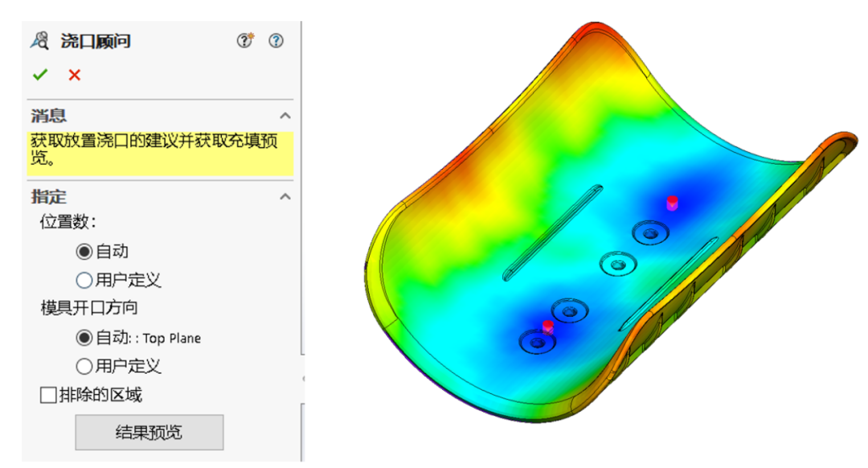
Task: Open the help icon with the star badge
Action: click(244, 41)
